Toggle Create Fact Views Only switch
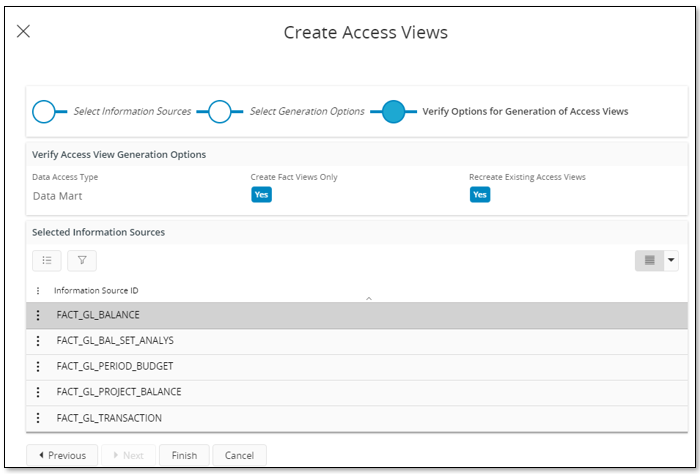 coord(261,195)
